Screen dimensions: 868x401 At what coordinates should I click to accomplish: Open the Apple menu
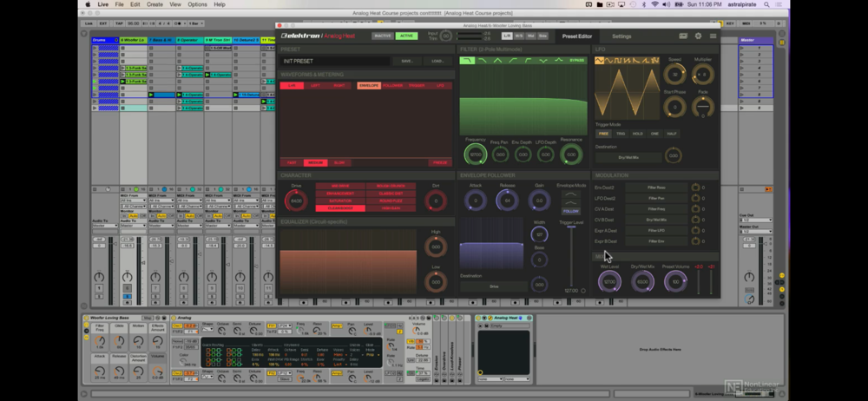coord(88,4)
